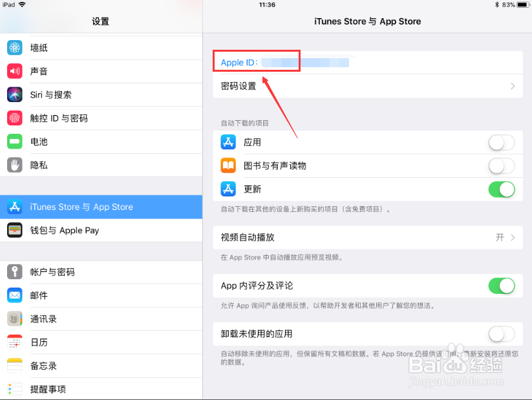Tap the App Store icon beside 应用
532x400 pixels.
228,142
